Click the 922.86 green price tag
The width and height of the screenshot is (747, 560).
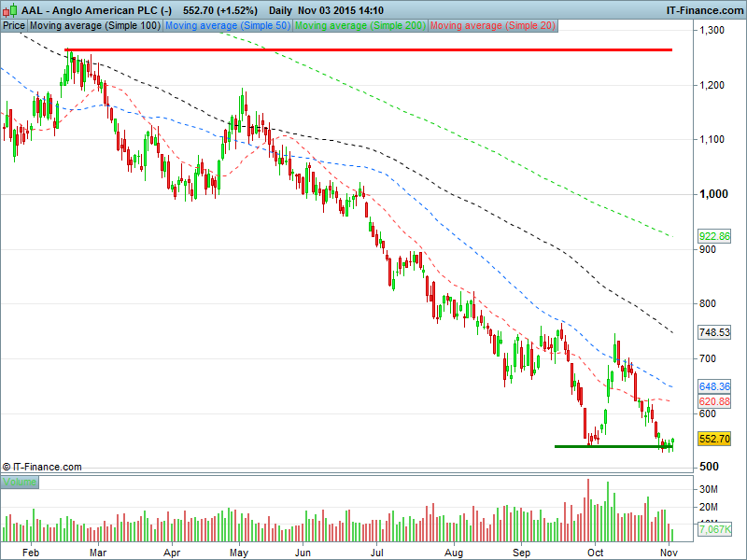click(x=714, y=237)
